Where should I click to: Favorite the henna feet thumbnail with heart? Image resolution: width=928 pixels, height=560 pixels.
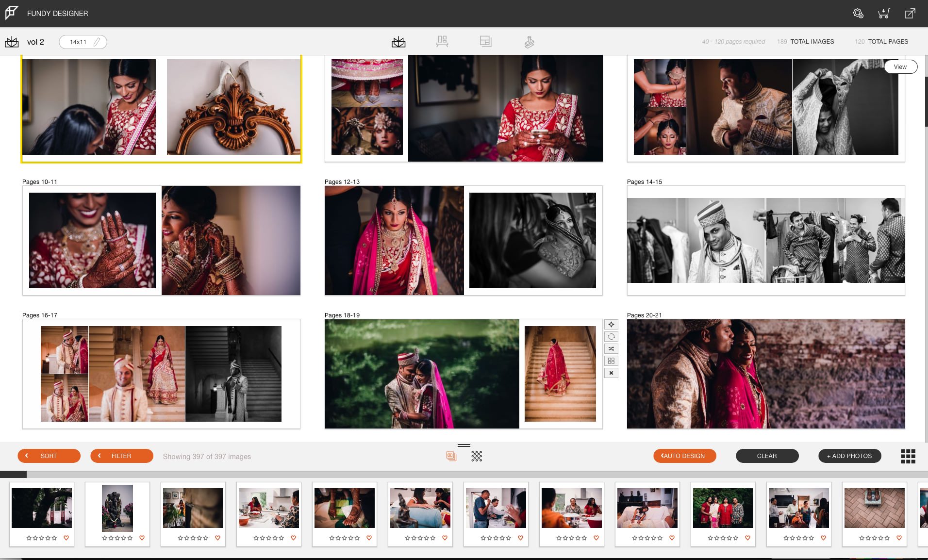click(369, 538)
